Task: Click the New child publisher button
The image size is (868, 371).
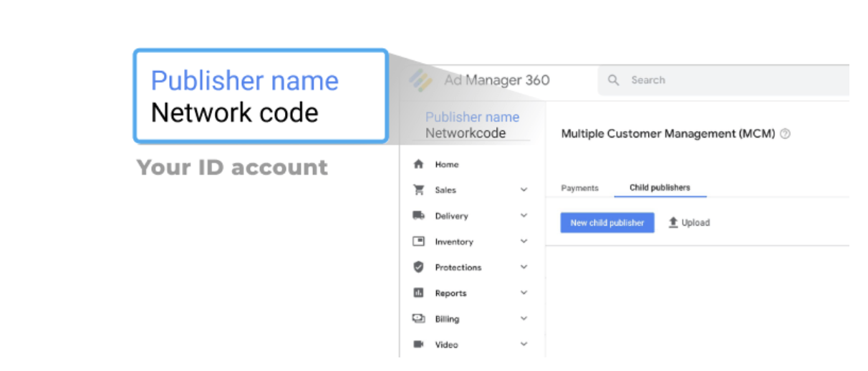Action: pyautogui.click(x=607, y=223)
